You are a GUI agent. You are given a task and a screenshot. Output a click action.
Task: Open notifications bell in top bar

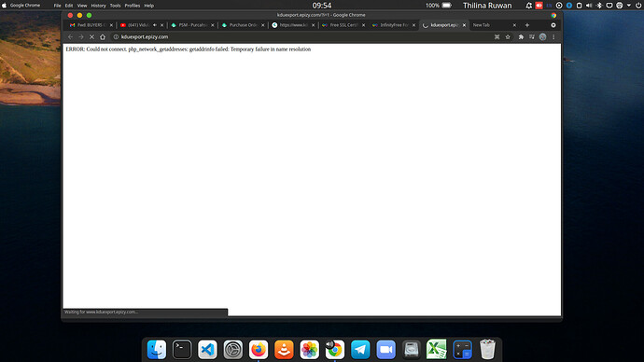(528, 6)
